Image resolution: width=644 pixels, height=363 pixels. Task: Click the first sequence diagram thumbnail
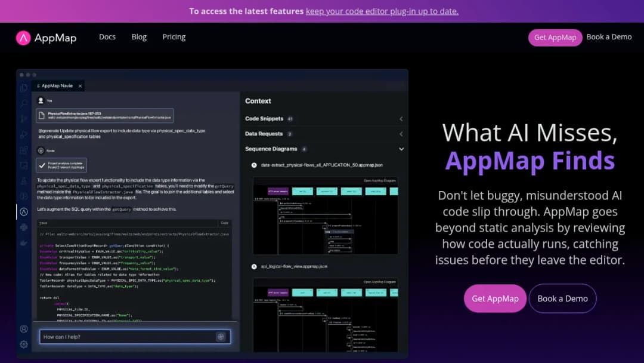[x=326, y=216]
